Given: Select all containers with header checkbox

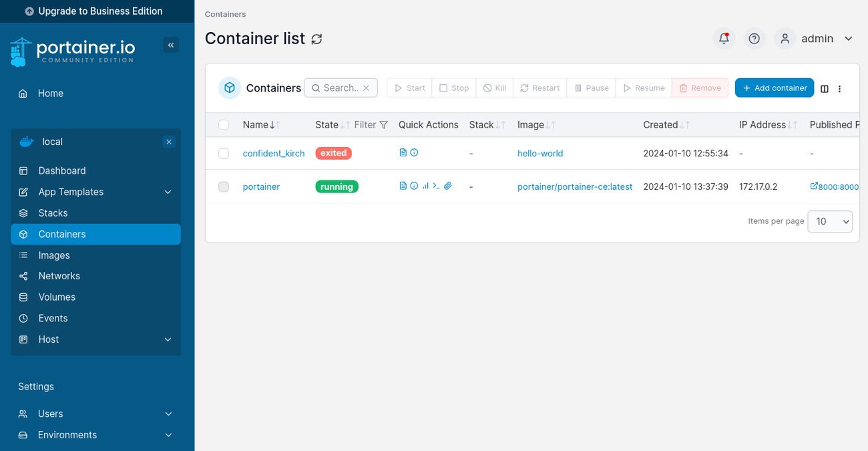Looking at the screenshot, I should pos(224,124).
